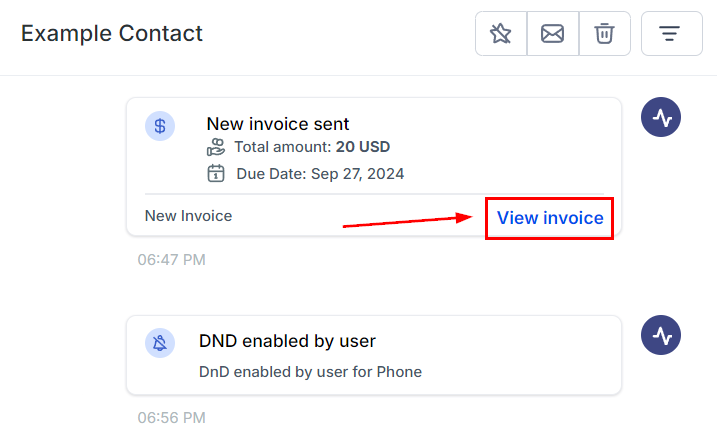The height and width of the screenshot is (445, 717).
Task: Click the 06:56 PM timestamp
Action: click(x=172, y=417)
